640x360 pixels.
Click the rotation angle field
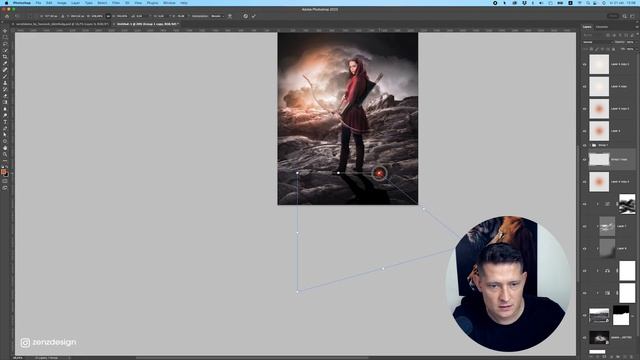tap(140, 16)
